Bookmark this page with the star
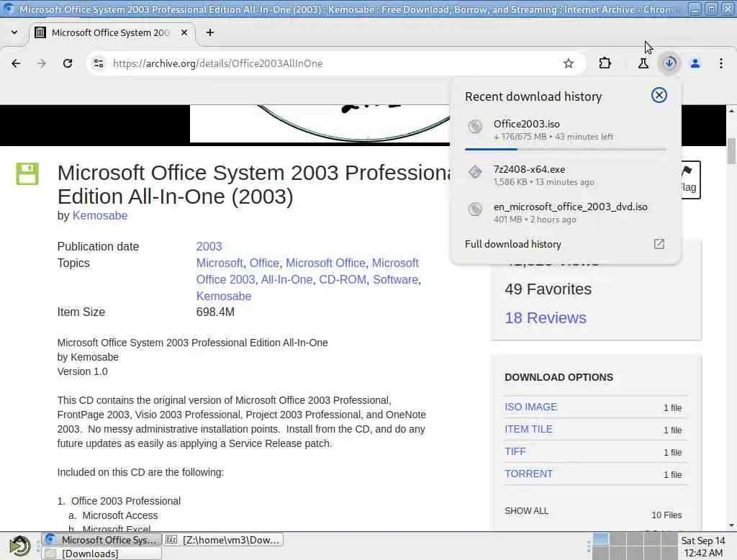737x560 pixels. pyautogui.click(x=569, y=63)
